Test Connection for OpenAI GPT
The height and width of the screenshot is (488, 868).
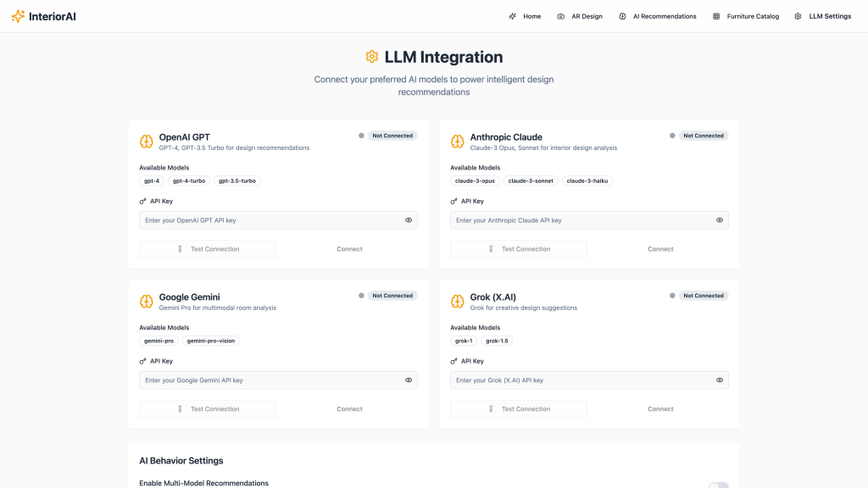(208, 249)
